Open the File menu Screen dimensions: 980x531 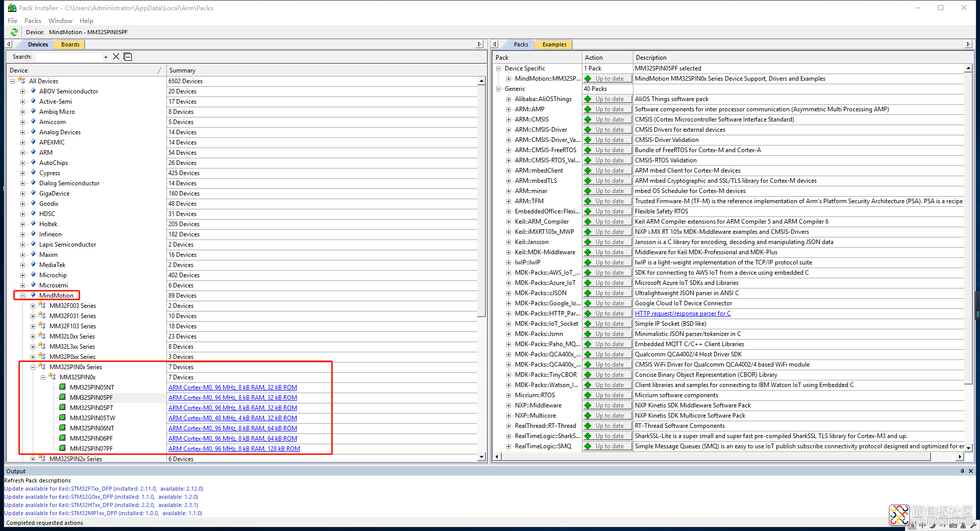(13, 21)
